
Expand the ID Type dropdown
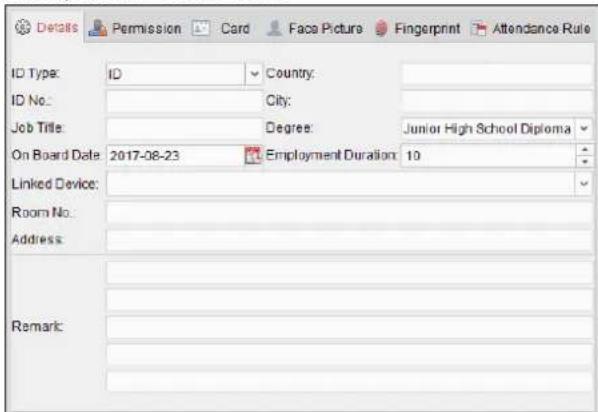tap(254, 74)
